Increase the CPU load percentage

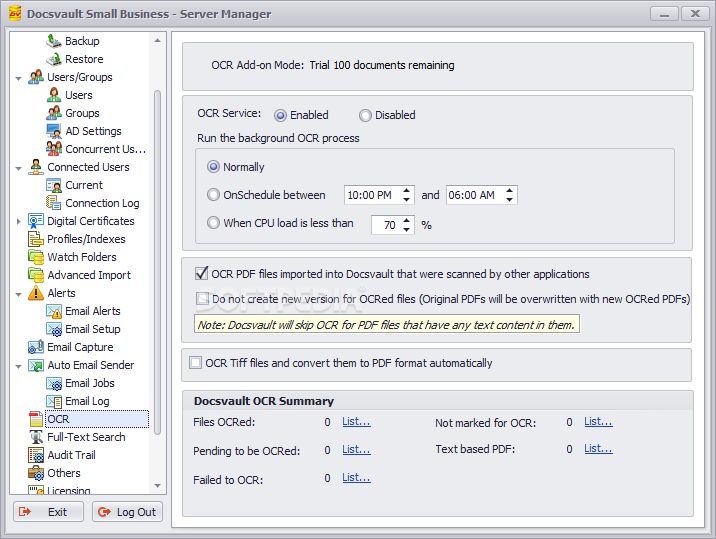tap(406, 220)
